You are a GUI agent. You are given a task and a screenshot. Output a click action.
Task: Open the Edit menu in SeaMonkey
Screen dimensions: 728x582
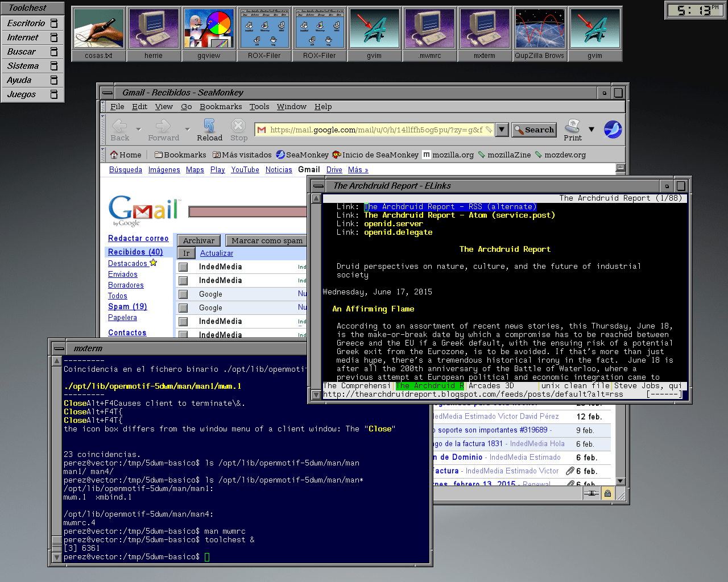139,106
